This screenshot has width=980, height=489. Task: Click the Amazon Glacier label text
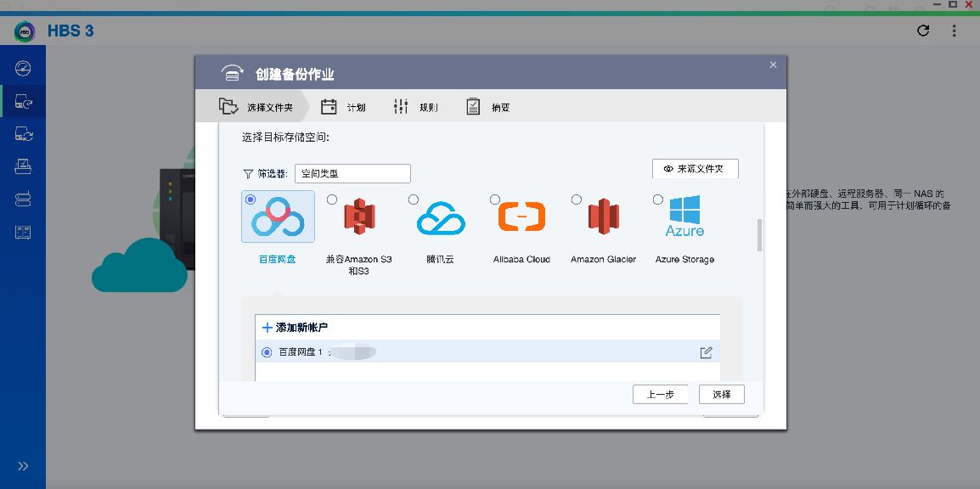coord(603,259)
